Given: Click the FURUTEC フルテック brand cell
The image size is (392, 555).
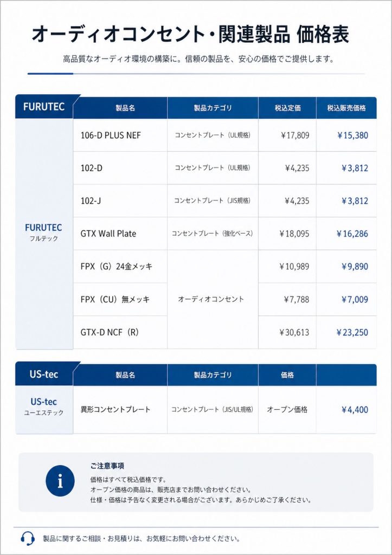Looking at the screenshot, I should 44,233.
